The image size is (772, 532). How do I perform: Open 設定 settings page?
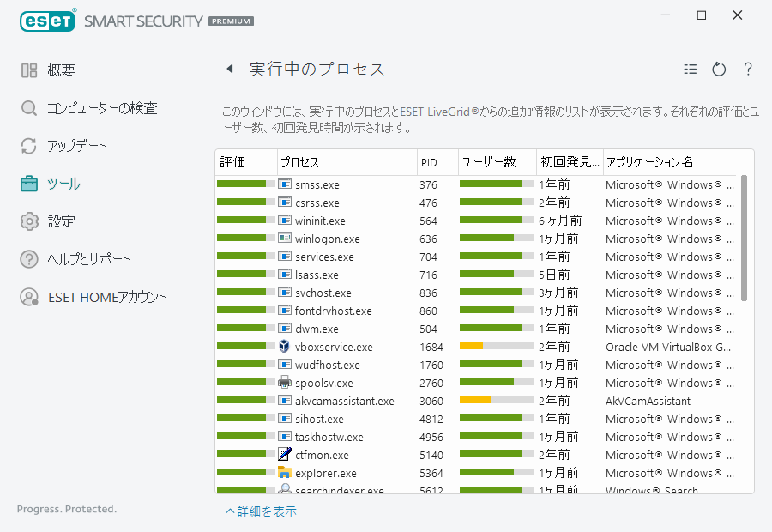click(61, 221)
